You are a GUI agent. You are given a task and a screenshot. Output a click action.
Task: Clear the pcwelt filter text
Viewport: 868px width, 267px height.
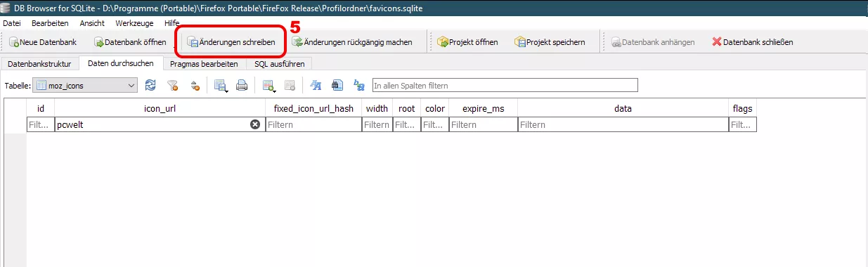coord(255,124)
